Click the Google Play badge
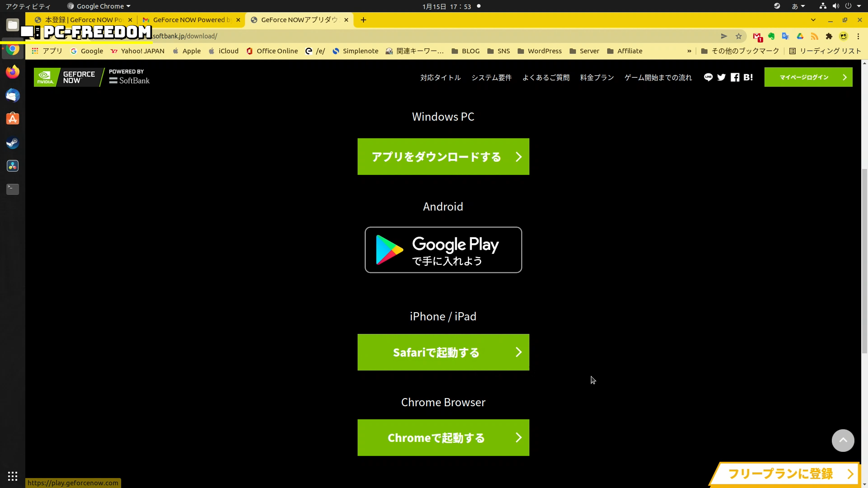868x488 pixels. [443, 250]
